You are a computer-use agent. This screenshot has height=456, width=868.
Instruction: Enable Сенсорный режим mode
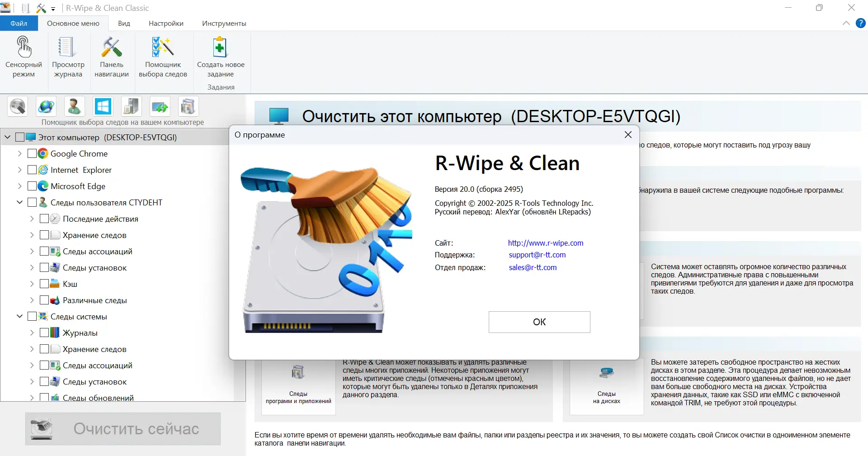pos(24,56)
